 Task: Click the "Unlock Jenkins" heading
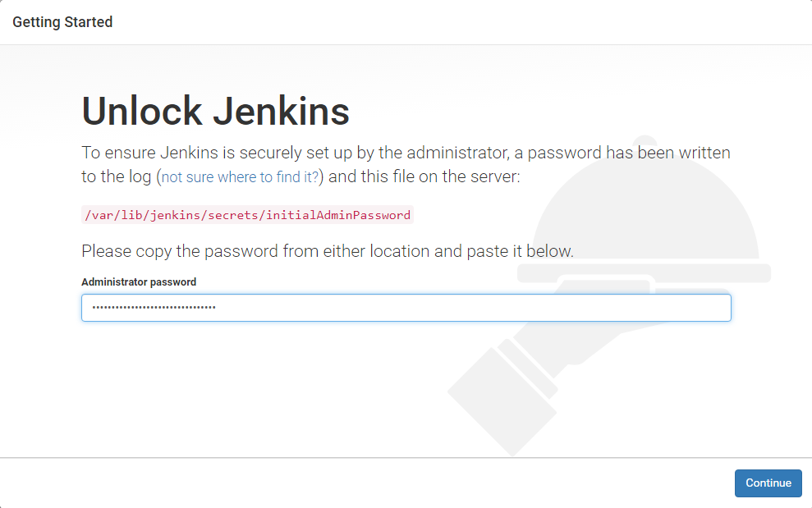pos(215,112)
